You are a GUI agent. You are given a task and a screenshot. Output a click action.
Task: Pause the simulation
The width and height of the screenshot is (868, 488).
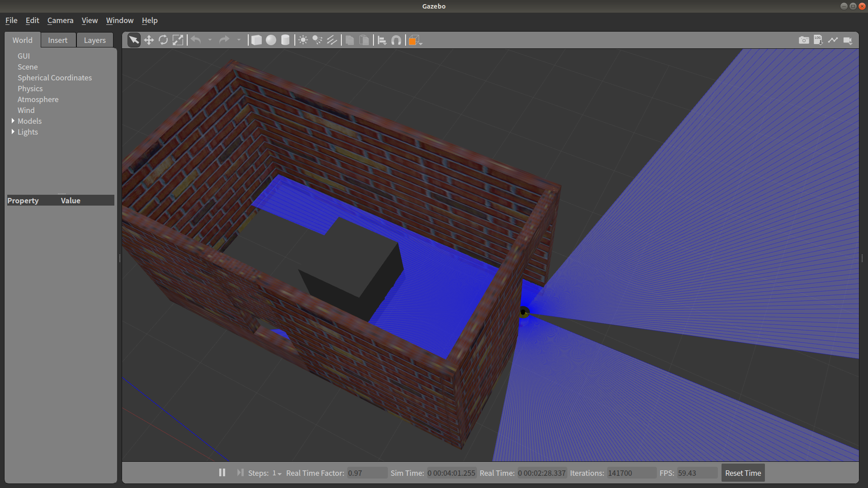pyautogui.click(x=222, y=473)
